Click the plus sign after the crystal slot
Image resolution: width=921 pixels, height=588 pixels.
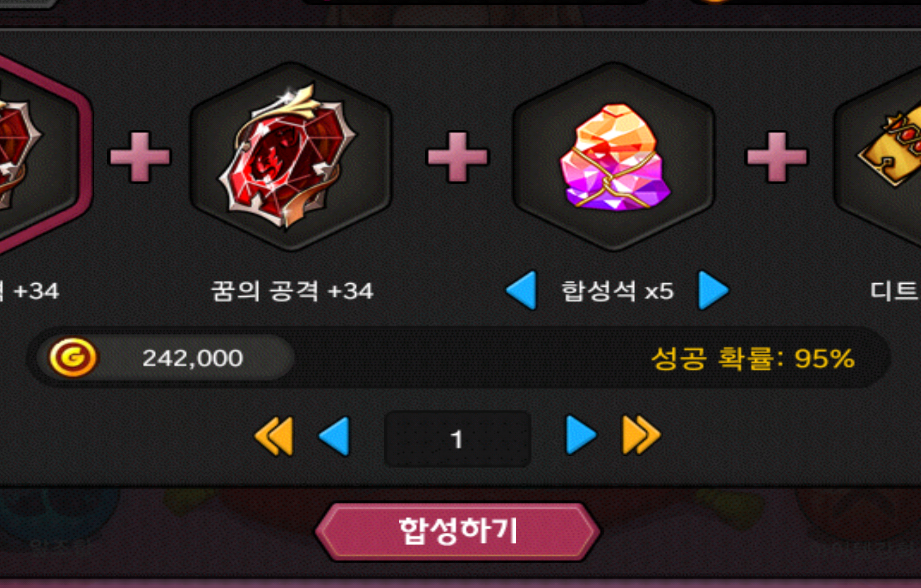(x=777, y=157)
